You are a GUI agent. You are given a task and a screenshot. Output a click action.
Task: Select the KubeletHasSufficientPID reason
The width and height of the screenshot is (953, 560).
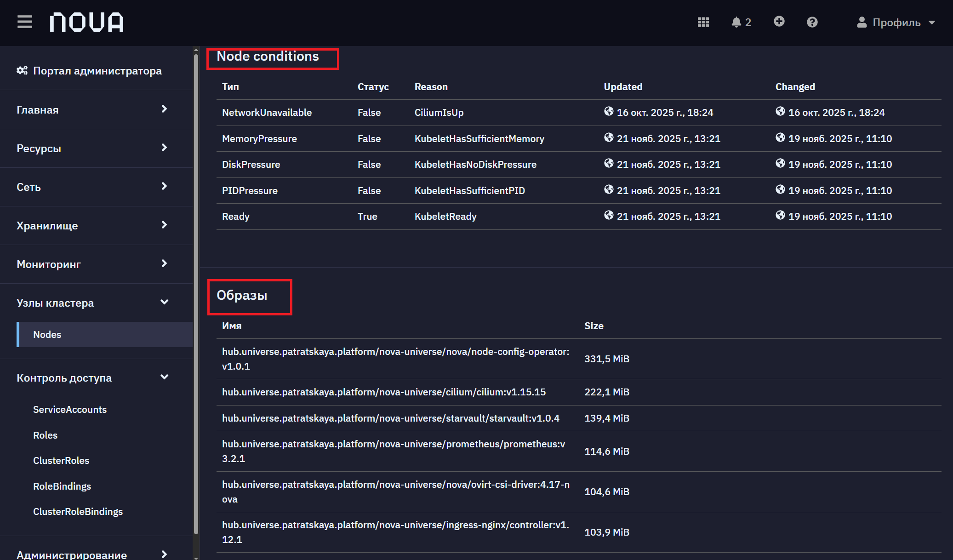(470, 191)
